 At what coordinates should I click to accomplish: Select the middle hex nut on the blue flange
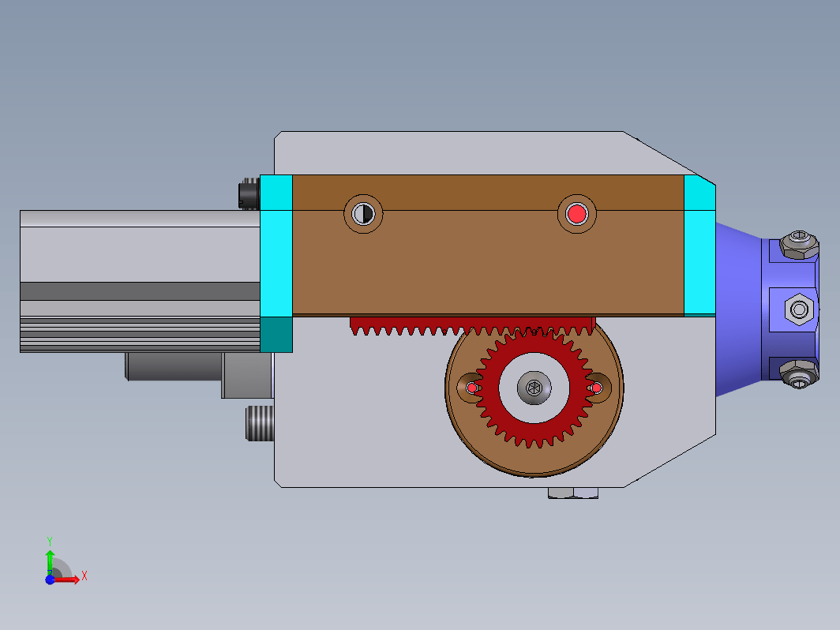pyautogui.click(x=799, y=309)
